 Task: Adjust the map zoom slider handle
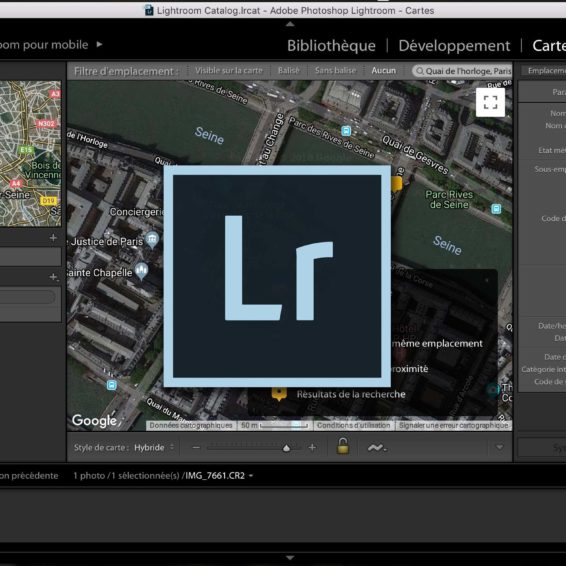(x=286, y=448)
